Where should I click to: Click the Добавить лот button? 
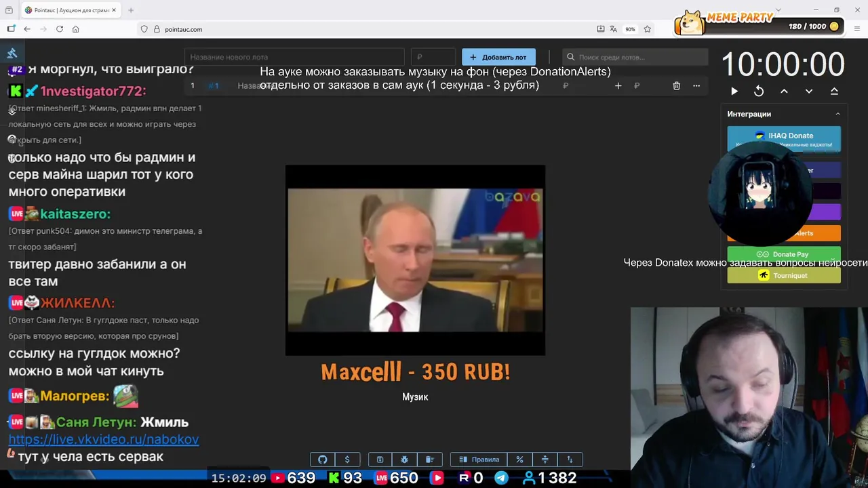coord(498,57)
